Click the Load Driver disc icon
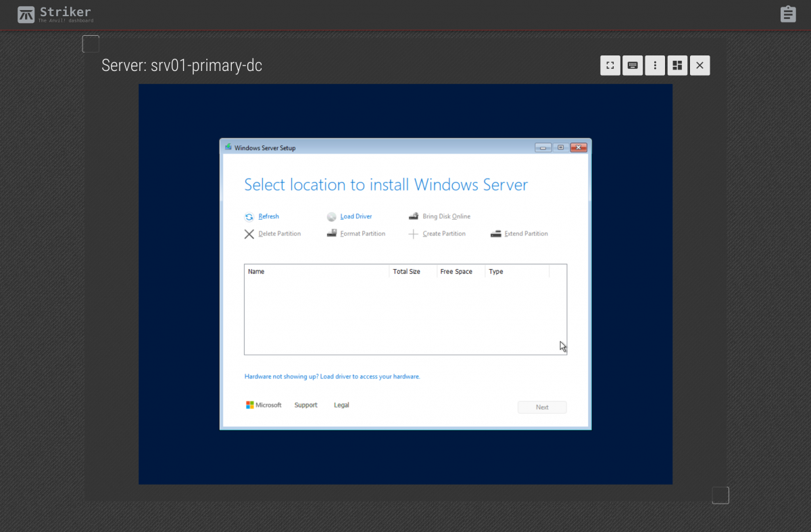 tap(331, 217)
